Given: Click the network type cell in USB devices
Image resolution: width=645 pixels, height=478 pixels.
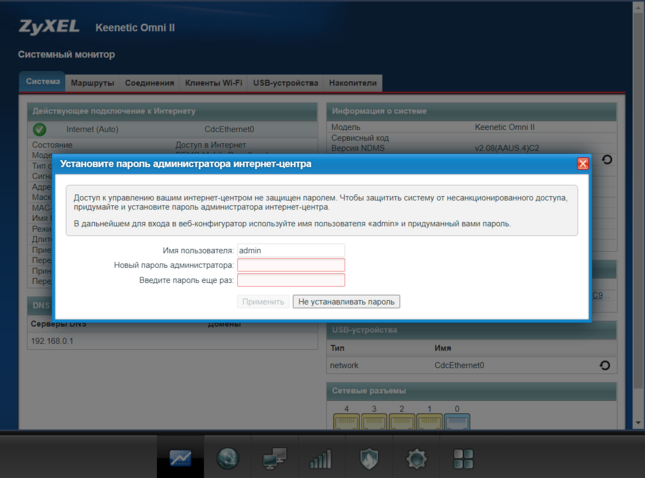Looking at the screenshot, I should click(344, 365).
